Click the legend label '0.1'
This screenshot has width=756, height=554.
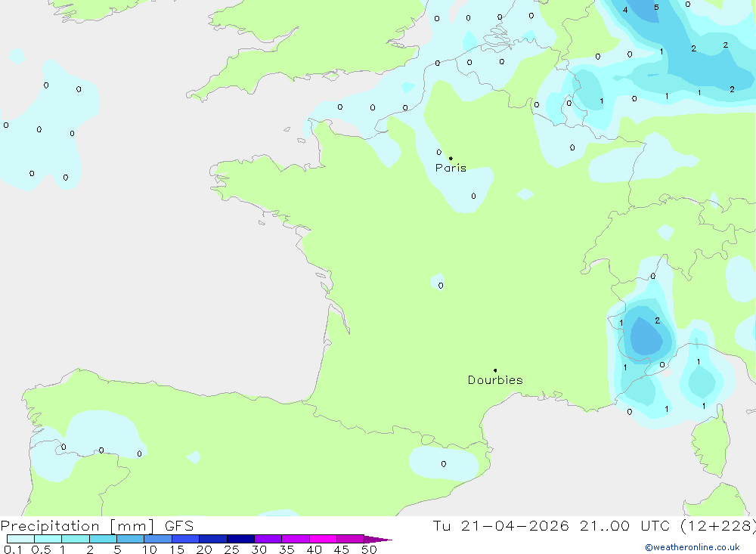tap(13, 549)
